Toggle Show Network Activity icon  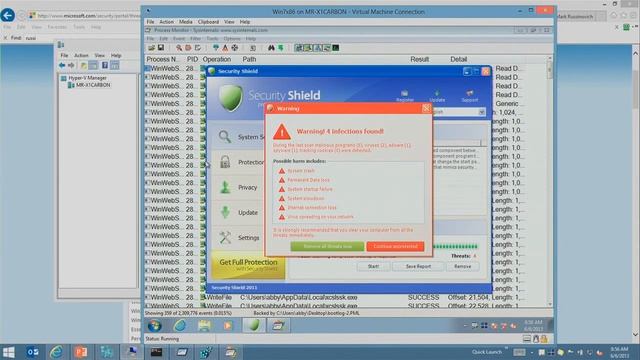point(318,48)
